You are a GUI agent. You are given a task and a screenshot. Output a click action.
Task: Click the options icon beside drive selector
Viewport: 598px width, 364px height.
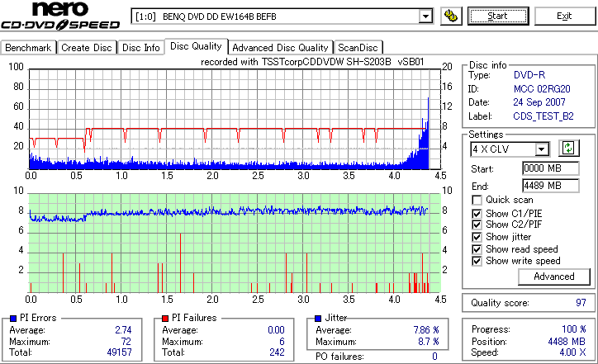(451, 16)
